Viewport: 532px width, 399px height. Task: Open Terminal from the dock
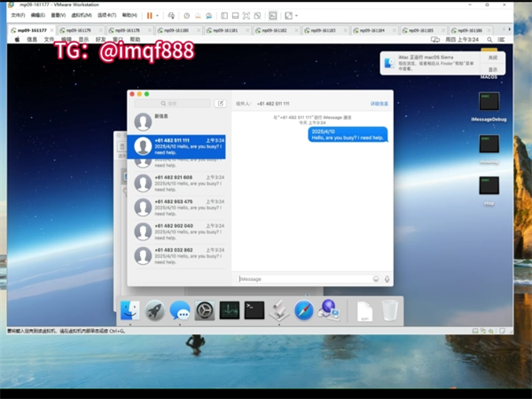coord(254,310)
